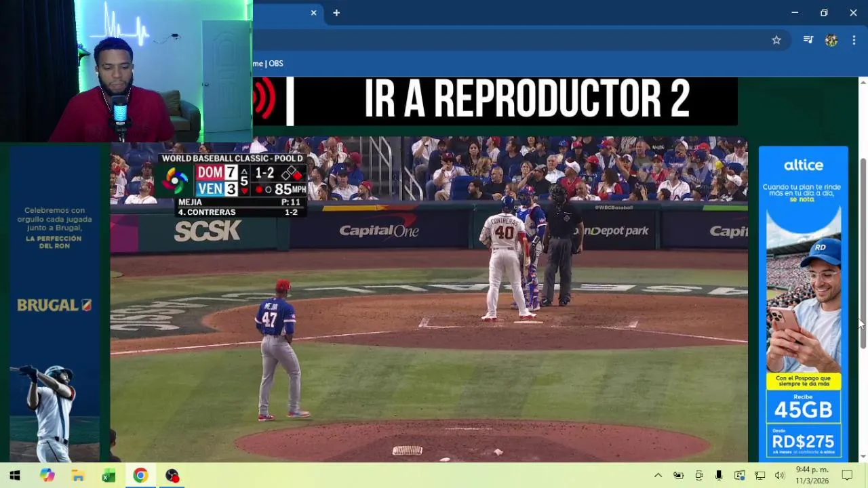This screenshot has height=488, width=868.
Task: Click the Capital One sign behind home plate
Action: point(379,230)
